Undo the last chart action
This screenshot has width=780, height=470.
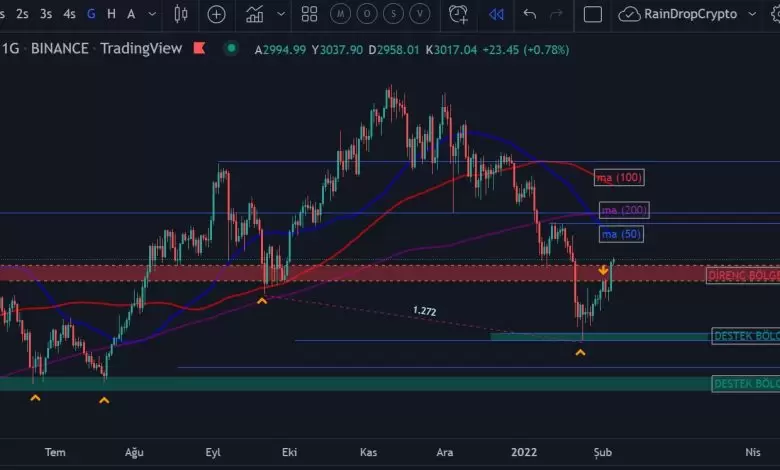point(530,14)
